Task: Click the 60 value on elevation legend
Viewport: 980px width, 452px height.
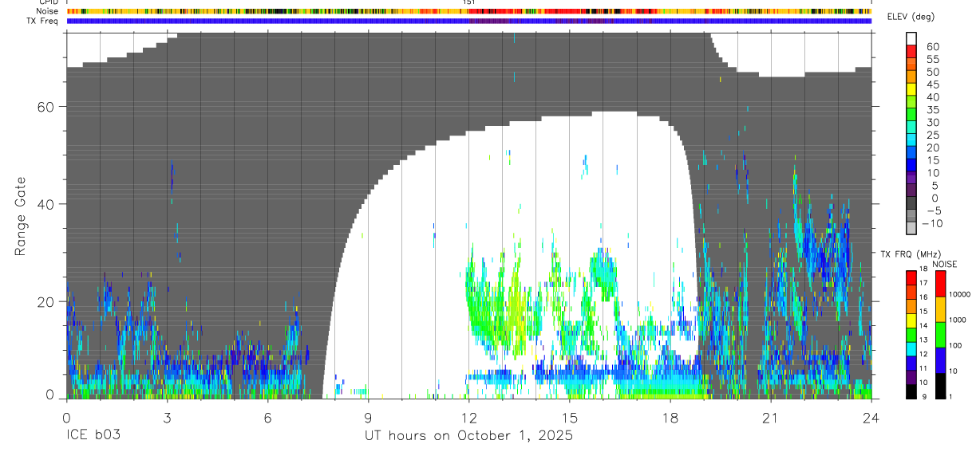Action: pyautogui.click(x=932, y=46)
